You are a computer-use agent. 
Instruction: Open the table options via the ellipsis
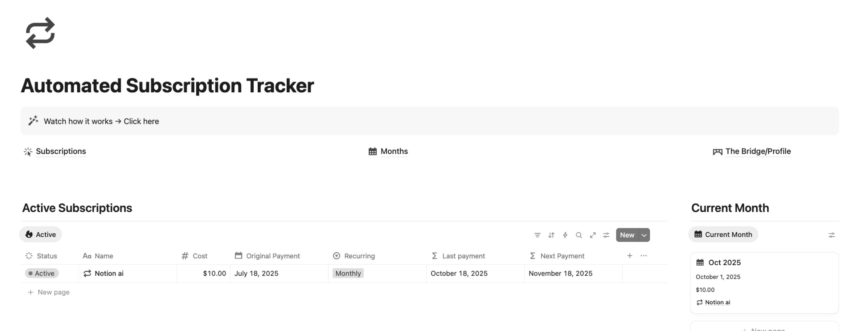tap(644, 255)
